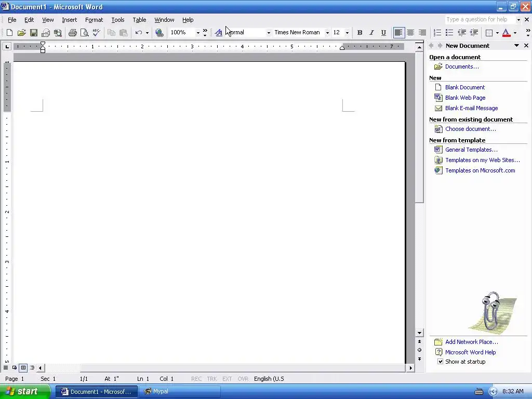
Task: Expand the Undo history dropdown arrow
Action: tap(147, 33)
